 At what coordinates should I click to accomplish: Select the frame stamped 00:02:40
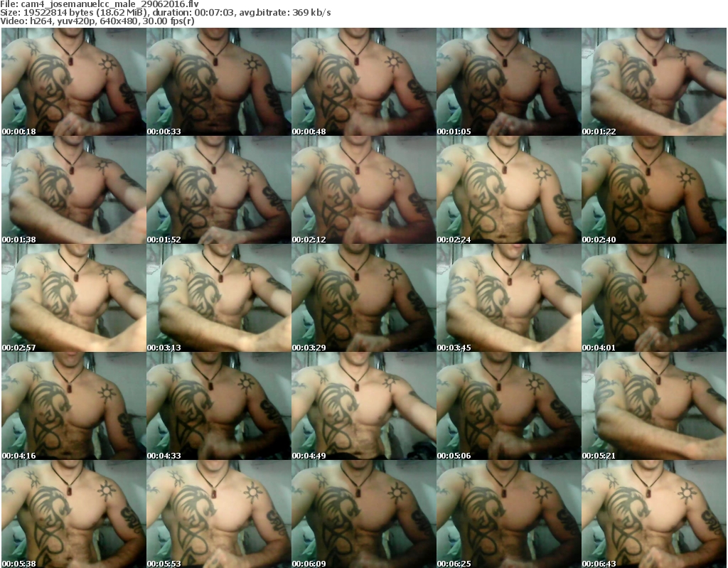tap(654, 190)
